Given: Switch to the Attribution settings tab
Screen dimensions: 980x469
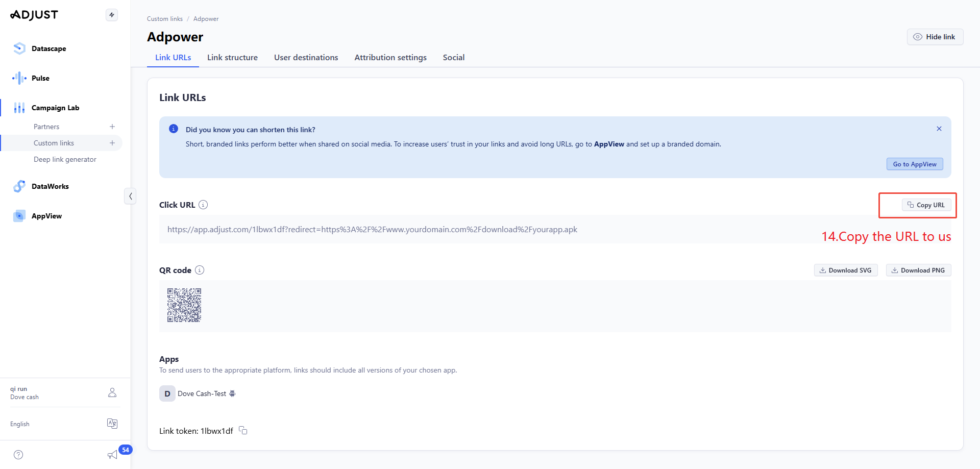Looking at the screenshot, I should pyautogui.click(x=390, y=57).
